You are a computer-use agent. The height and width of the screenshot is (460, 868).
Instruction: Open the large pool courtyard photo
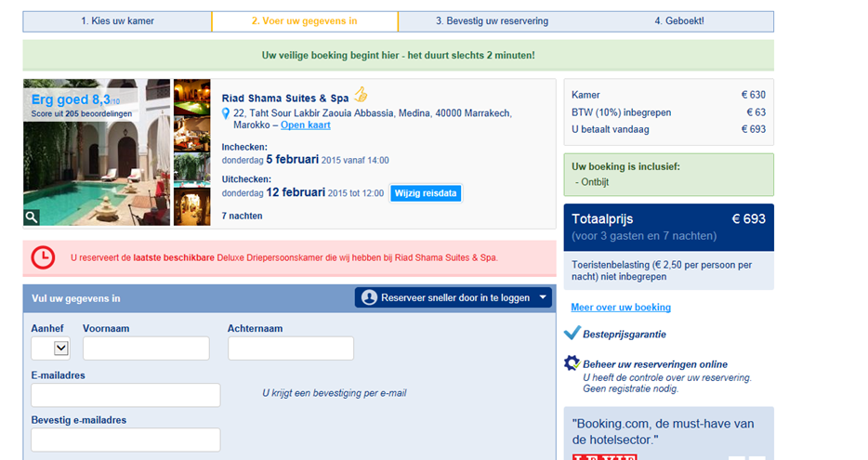[97, 152]
